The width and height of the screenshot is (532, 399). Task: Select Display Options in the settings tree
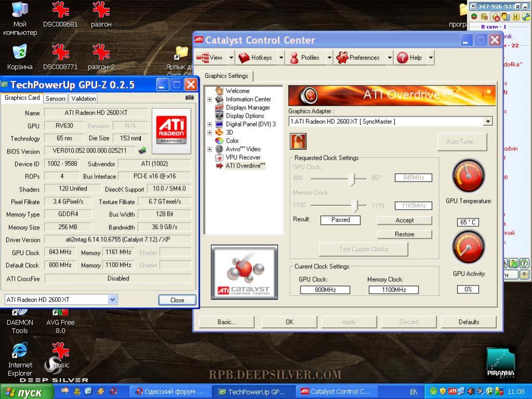tap(245, 115)
